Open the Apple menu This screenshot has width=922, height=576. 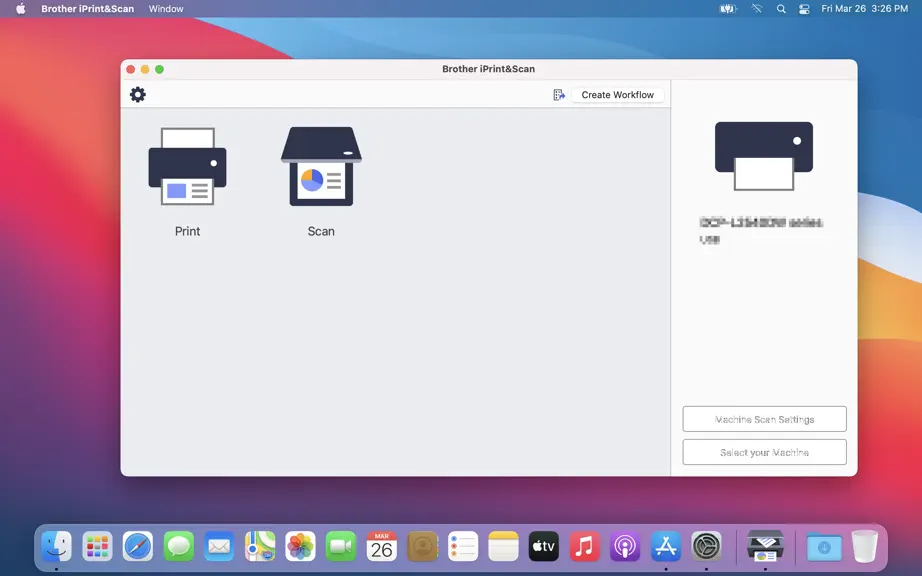21,9
